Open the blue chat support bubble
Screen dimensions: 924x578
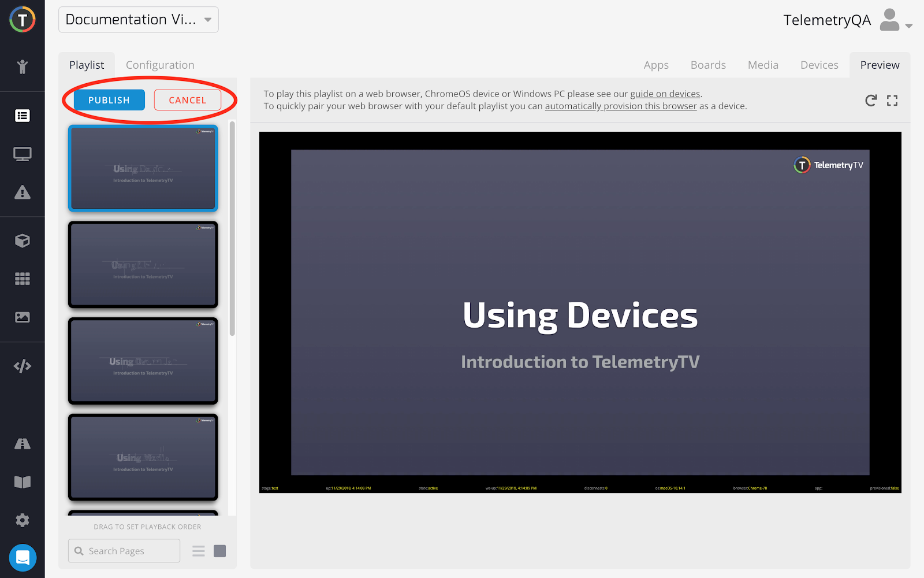click(x=23, y=558)
